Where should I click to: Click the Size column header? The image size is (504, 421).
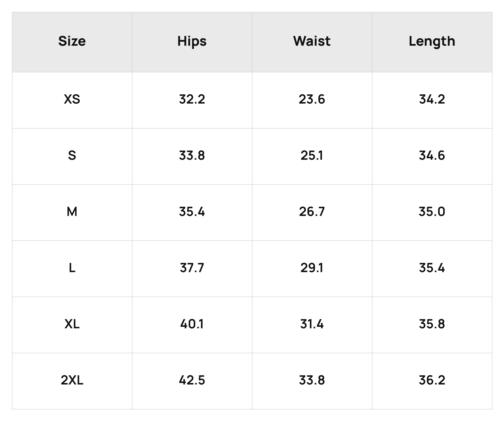[x=72, y=41]
